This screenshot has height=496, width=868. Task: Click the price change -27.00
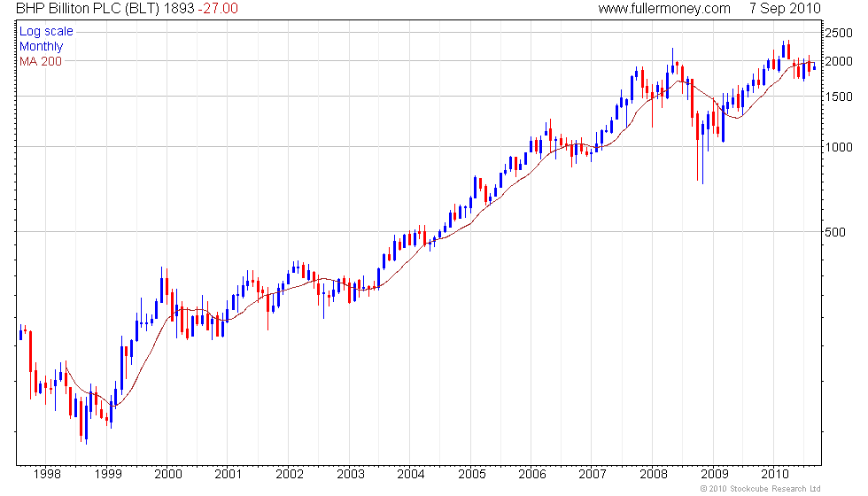coord(218,8)
